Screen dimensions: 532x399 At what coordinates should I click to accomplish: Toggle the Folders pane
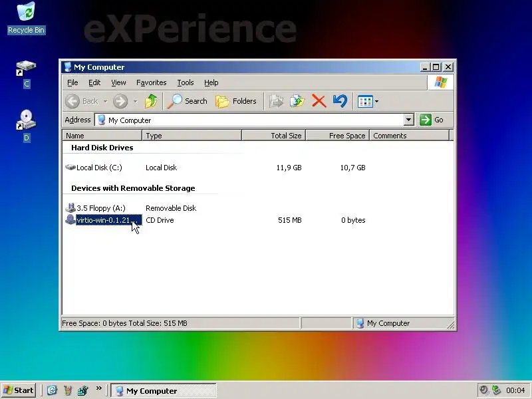tap(236, 101)
